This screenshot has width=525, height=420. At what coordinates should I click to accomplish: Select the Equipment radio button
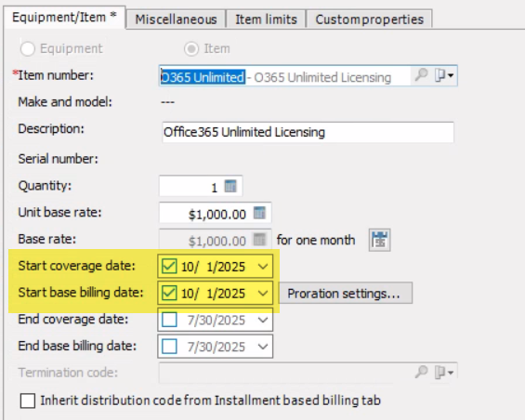[28, 49]
